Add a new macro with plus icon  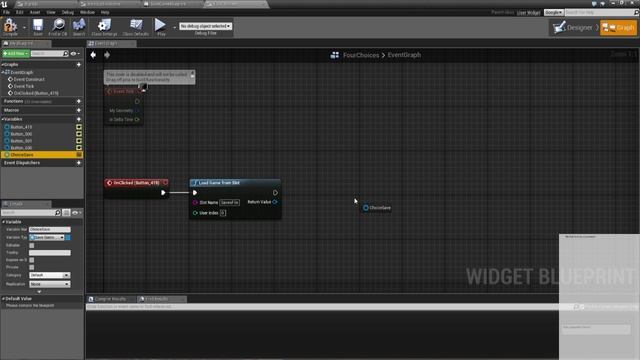[79, 110]
